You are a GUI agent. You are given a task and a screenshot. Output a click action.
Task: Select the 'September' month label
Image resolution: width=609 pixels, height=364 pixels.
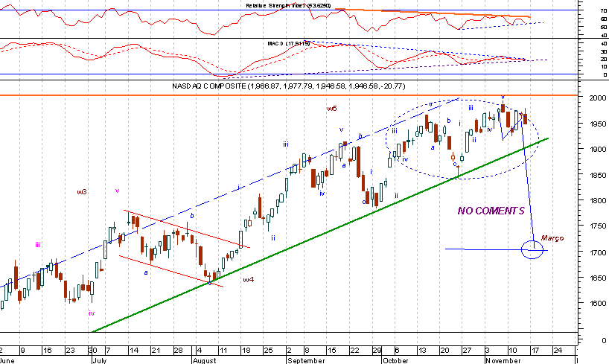click(x=306, y=360)
